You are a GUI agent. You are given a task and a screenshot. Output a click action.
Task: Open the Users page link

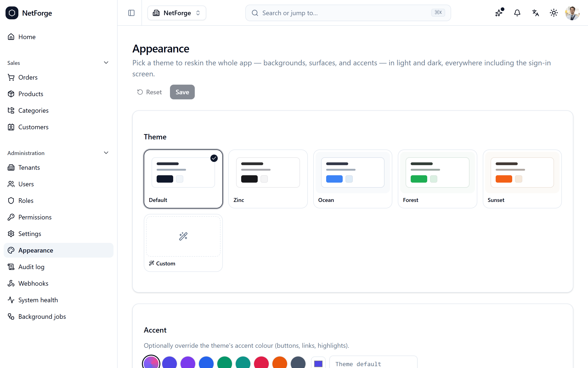click(x=59, y=184)
